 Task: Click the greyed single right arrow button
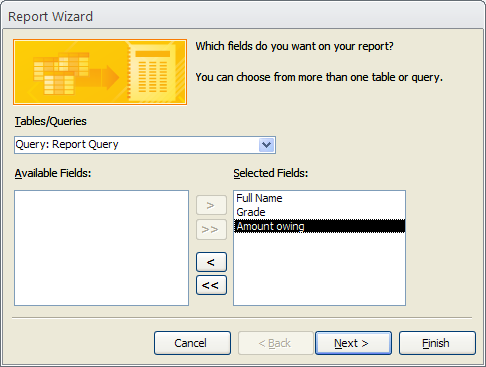coord(211,205)
